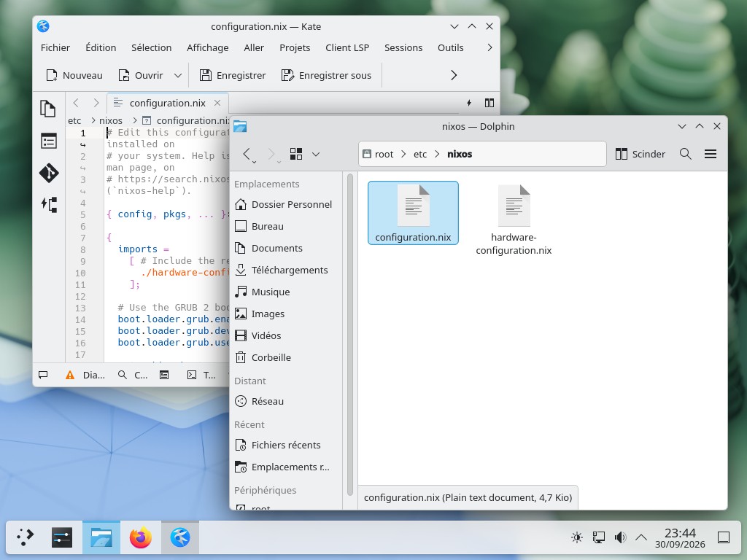Screen dimensions: 747x560
Task: Open the Documents sidebar panel in Kate
Action: [48, 109]
